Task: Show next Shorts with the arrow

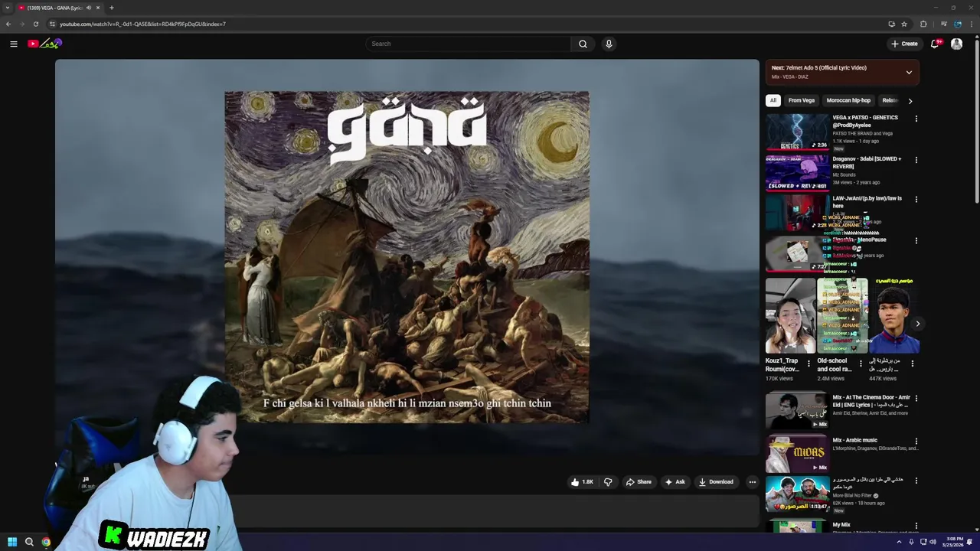Action: 917,324
